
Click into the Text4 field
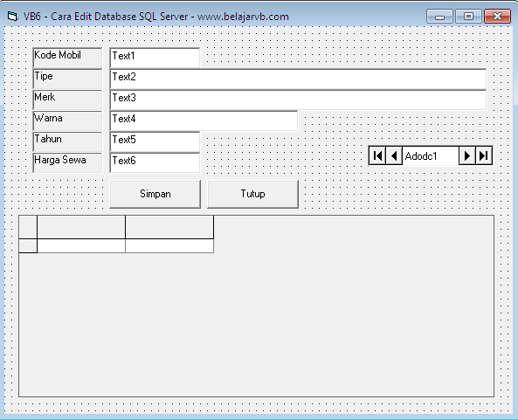[x=204, y=120]
